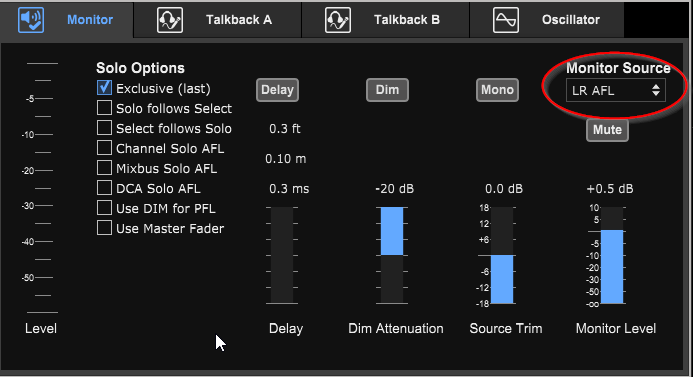Image resolution: width=693 pixels, height=377 pixels.
Task: Switch to the Talkback A tab
Action: click(x=217, y=20)
